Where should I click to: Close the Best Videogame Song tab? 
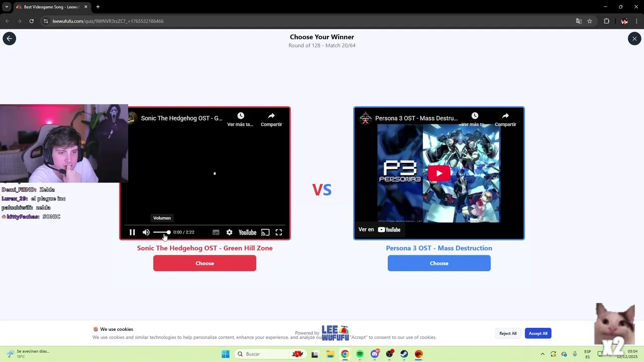(x=86, y=7)
